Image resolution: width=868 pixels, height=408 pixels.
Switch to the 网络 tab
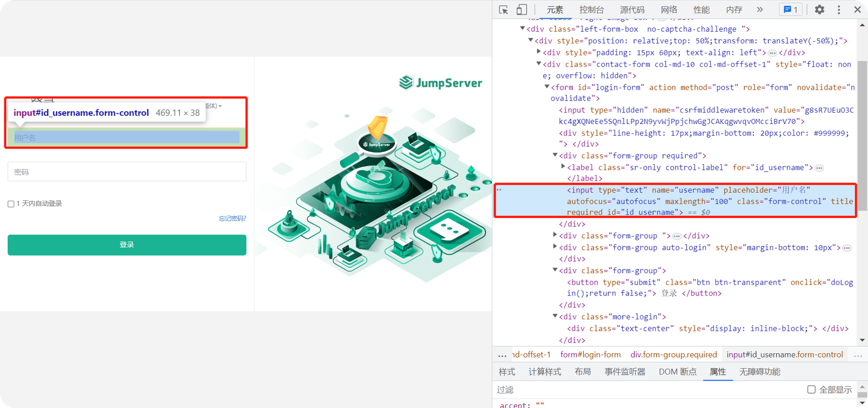point(669,10)
